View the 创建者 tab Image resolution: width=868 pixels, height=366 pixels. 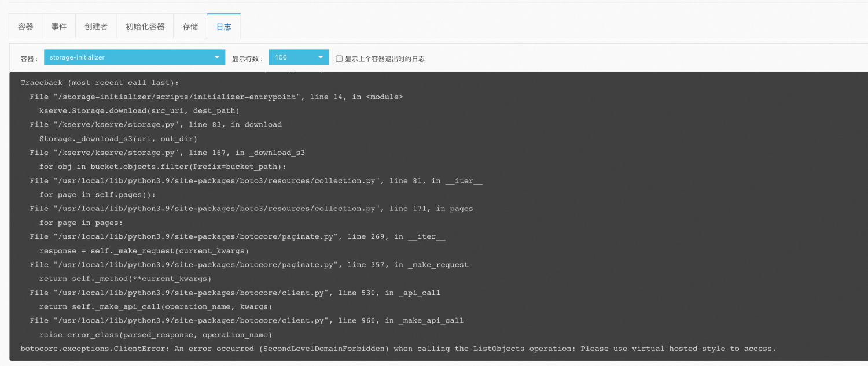click(x=95, y=26)
